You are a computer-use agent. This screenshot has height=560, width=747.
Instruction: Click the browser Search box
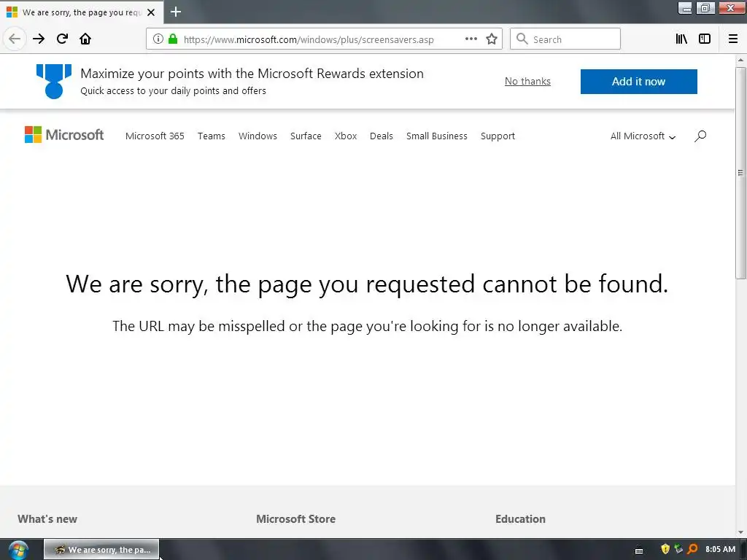[565, 39]
